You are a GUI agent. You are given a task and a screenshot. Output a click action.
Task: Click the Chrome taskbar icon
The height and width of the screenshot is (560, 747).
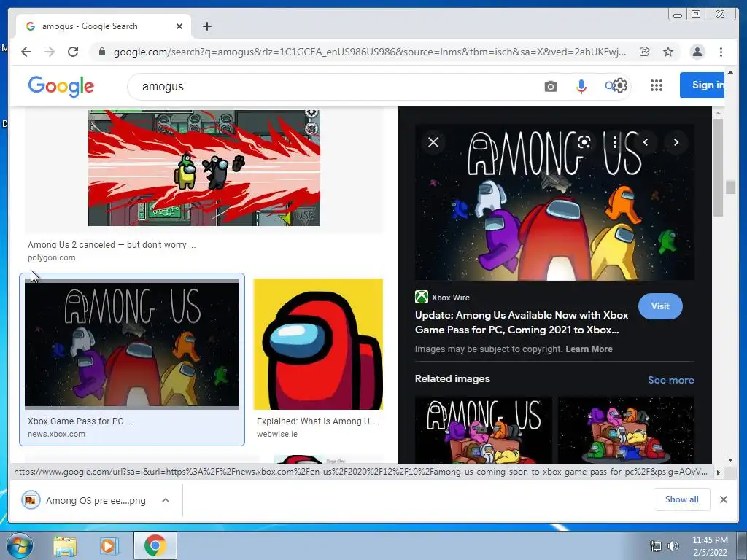155,545
